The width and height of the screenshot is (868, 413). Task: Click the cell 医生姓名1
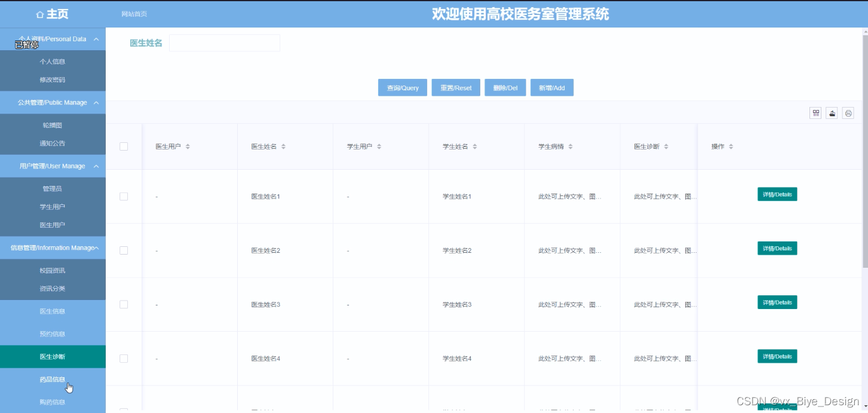pos(266,197)
